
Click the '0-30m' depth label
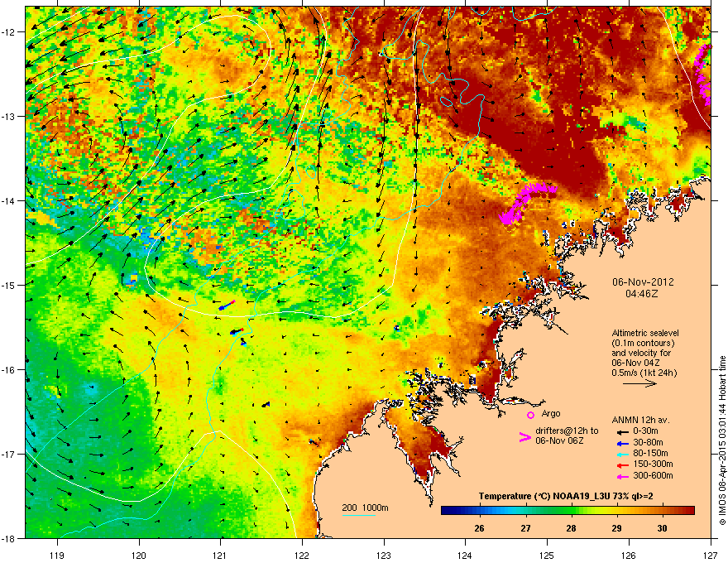point(645,431)
